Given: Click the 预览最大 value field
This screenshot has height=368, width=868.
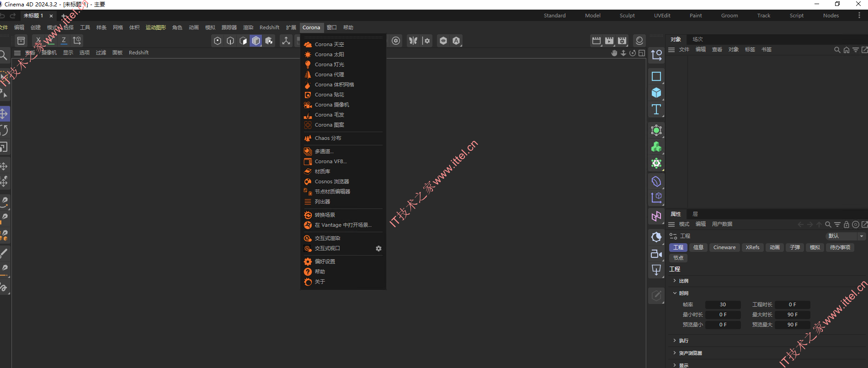Looking at the screenshot, I should tap(792, 325).
